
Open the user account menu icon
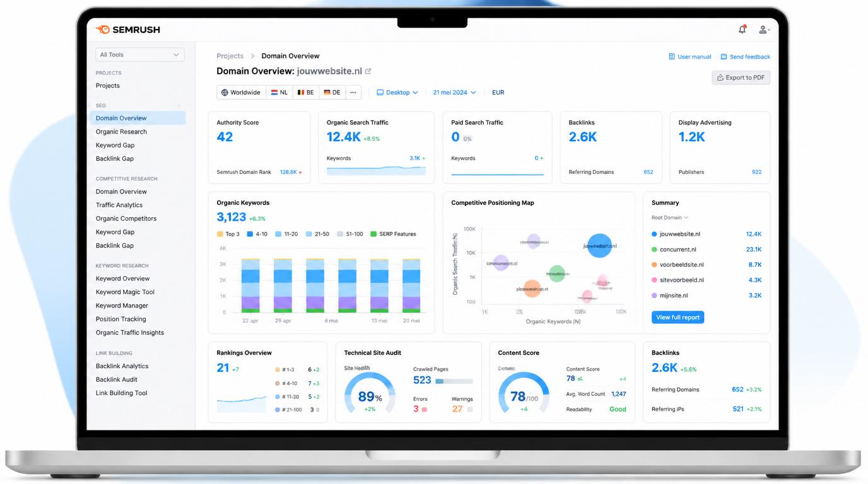click(763, 30)
